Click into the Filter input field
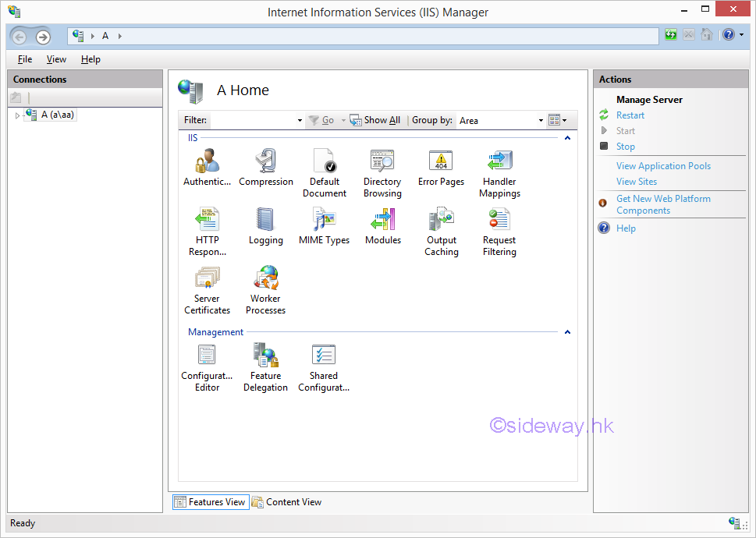Viewport: 756px width, 538px height. (x=252, y=121)
